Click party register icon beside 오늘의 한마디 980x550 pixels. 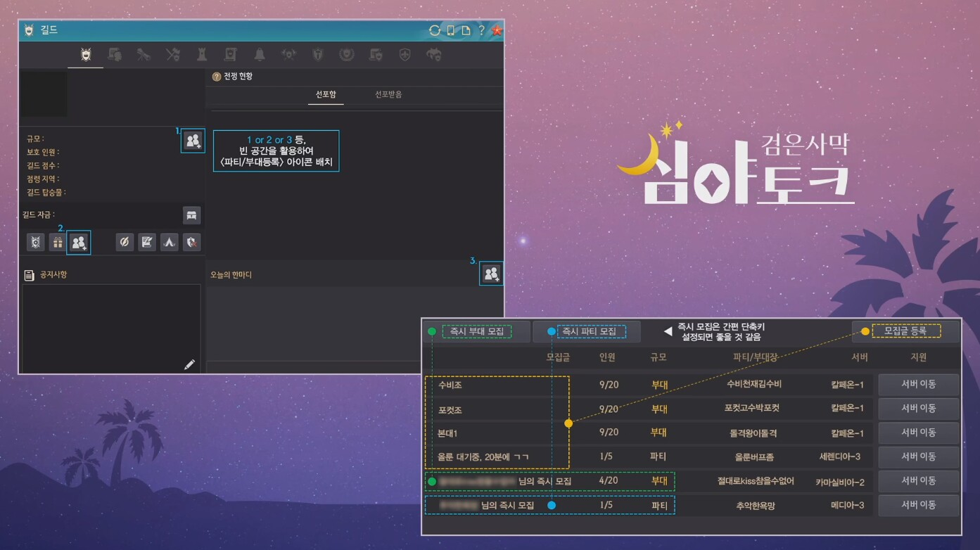click(x=491, y=274)
